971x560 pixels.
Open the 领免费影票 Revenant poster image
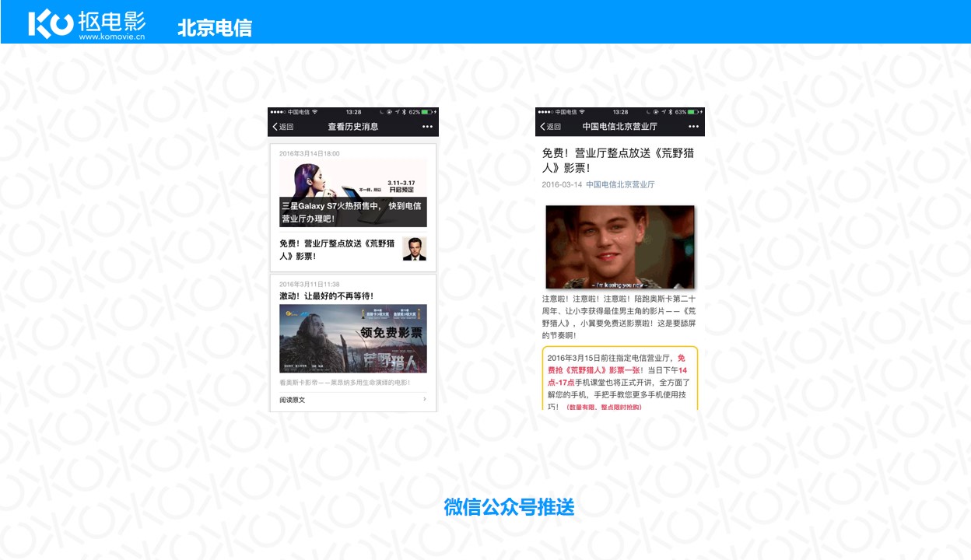(353, 338)
